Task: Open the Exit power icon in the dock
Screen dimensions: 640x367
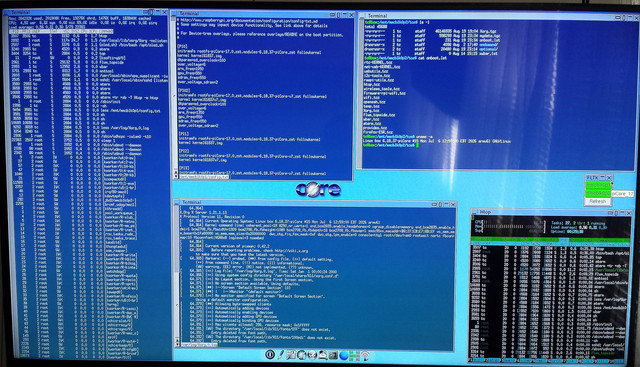Action: (x=270, y=355)
